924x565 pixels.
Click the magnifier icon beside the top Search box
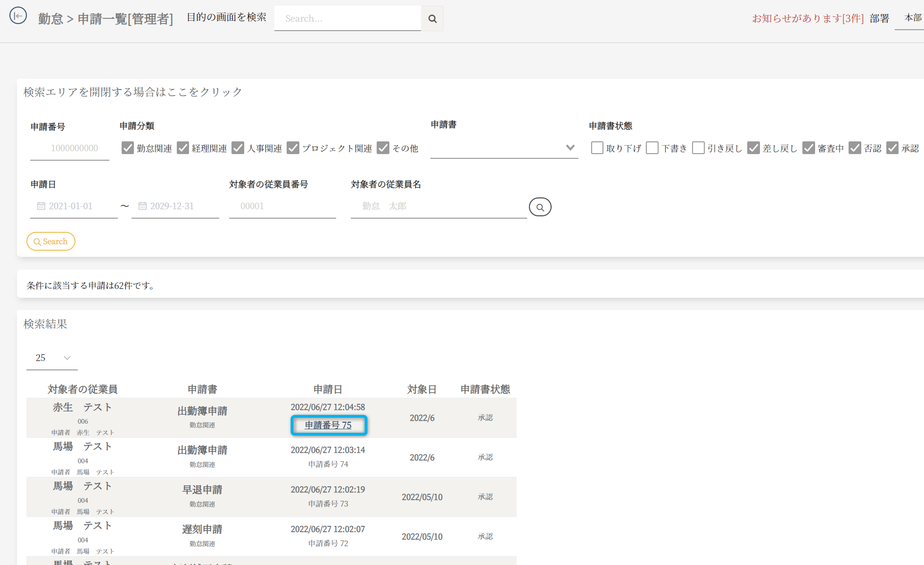432,19
